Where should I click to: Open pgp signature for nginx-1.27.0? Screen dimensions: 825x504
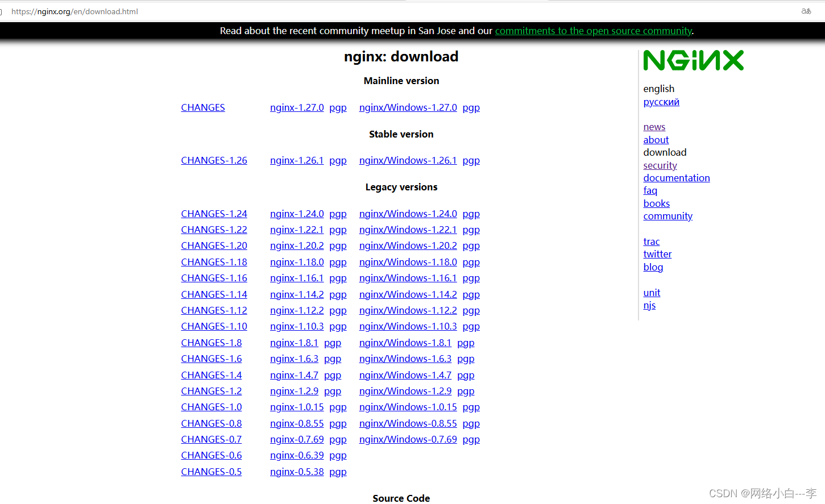point(338,108)
